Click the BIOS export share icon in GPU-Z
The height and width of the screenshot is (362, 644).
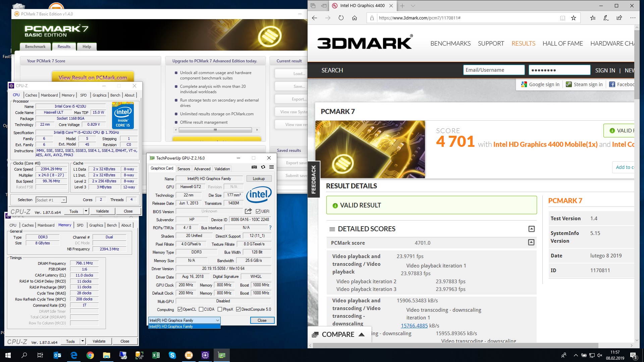[248, 211]
